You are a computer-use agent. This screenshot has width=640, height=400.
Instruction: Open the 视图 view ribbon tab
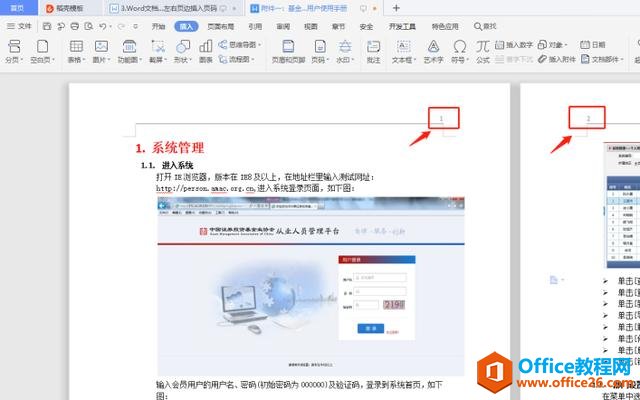(x=311, y=27)
